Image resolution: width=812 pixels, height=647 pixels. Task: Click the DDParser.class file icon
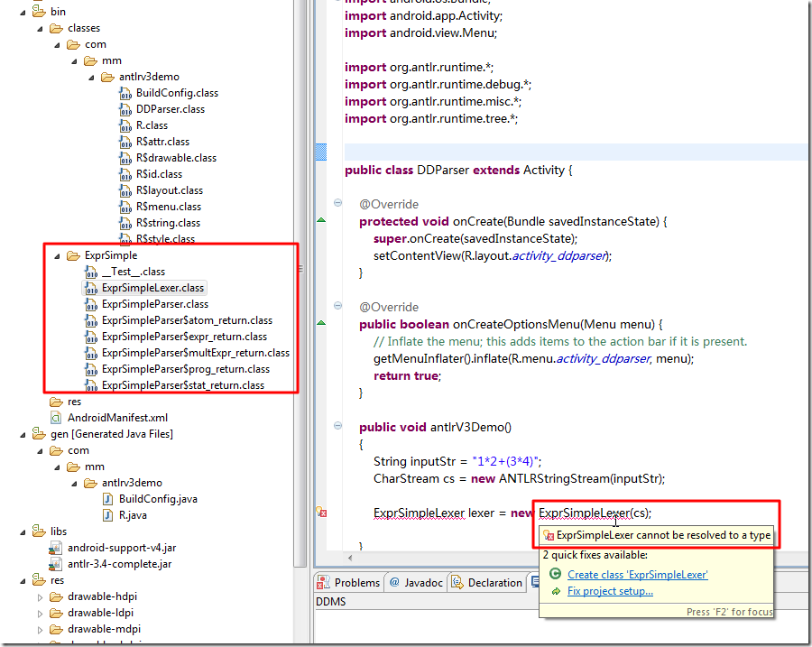click(125, 109)
